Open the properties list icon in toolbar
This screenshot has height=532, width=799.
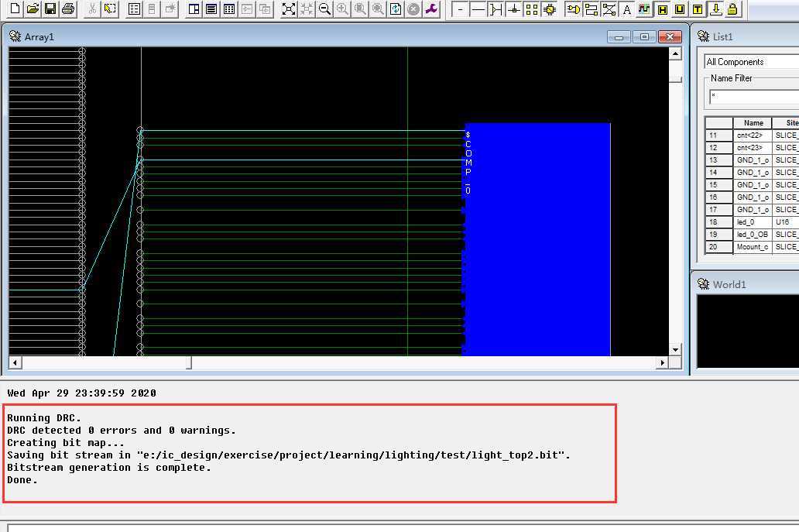(135, 9)
